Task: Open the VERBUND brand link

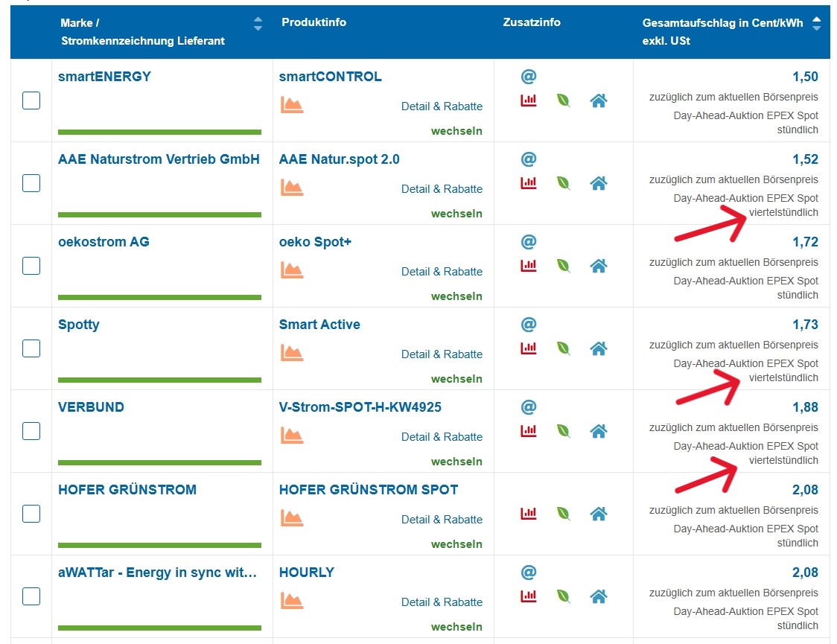Action: coord(91,408)
